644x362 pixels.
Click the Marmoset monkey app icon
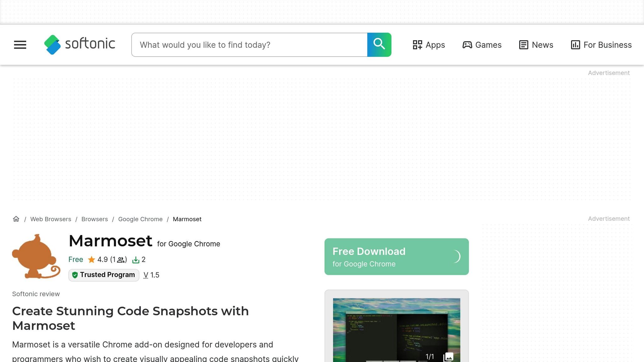click(x=36, y=257)
